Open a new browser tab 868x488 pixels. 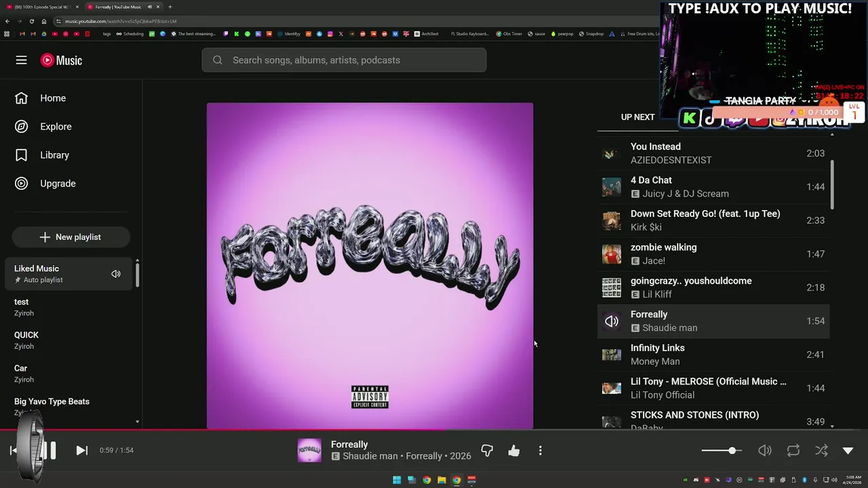(x=170, y=7)
